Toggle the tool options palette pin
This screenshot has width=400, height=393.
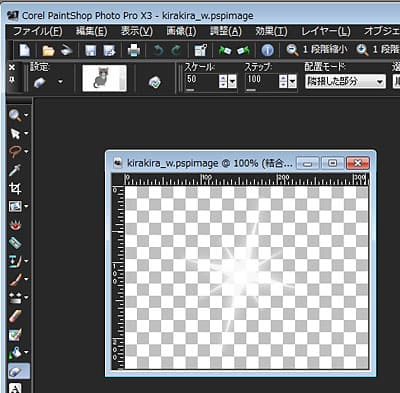tap(12, 80)
